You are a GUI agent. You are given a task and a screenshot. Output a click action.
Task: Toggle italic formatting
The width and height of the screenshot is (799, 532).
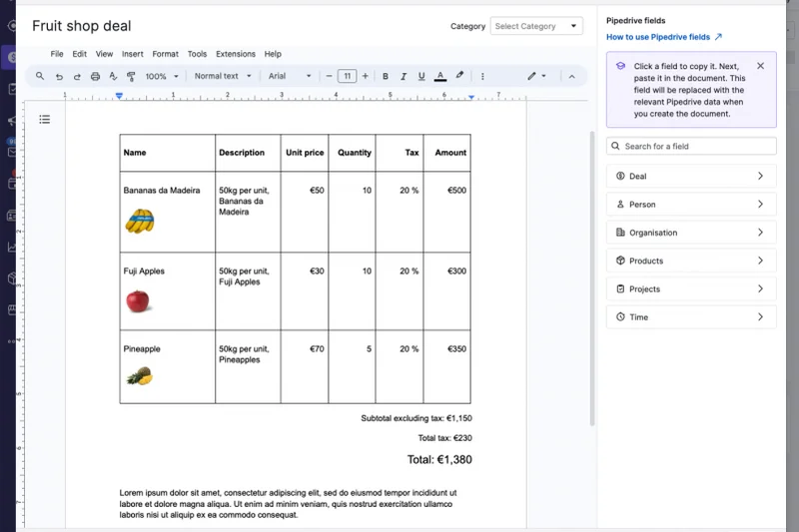click(402, 76)
